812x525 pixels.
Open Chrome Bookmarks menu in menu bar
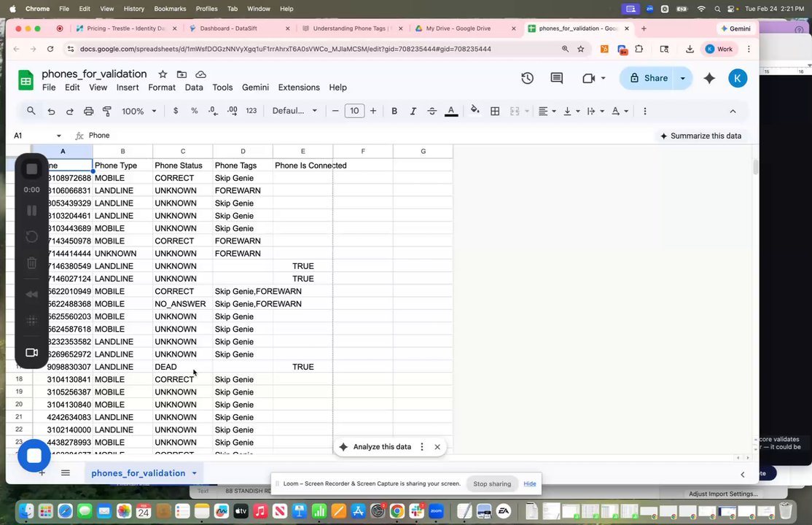coord(170,9)
